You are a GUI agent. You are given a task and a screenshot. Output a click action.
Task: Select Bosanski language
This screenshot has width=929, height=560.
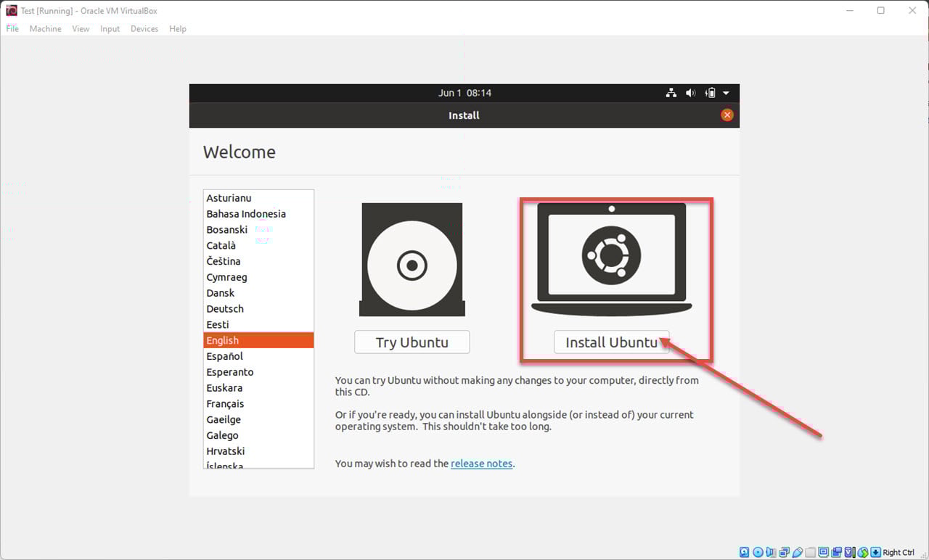tap(258, 230)
